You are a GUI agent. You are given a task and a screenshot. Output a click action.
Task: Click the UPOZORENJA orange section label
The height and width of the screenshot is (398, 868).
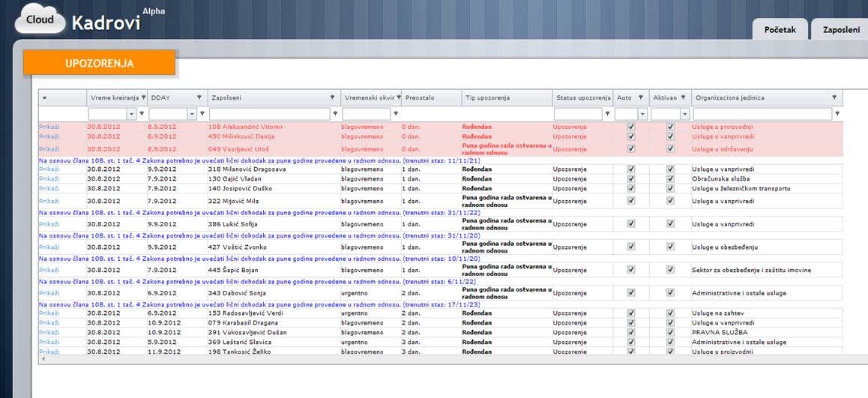[x=99, y=63]
